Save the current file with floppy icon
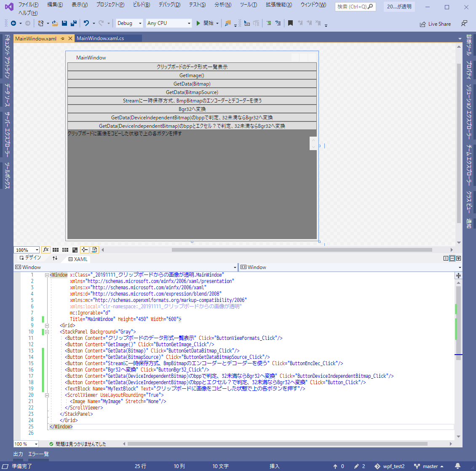The width and height of the screenshot is (476, 471). [64, 23]
